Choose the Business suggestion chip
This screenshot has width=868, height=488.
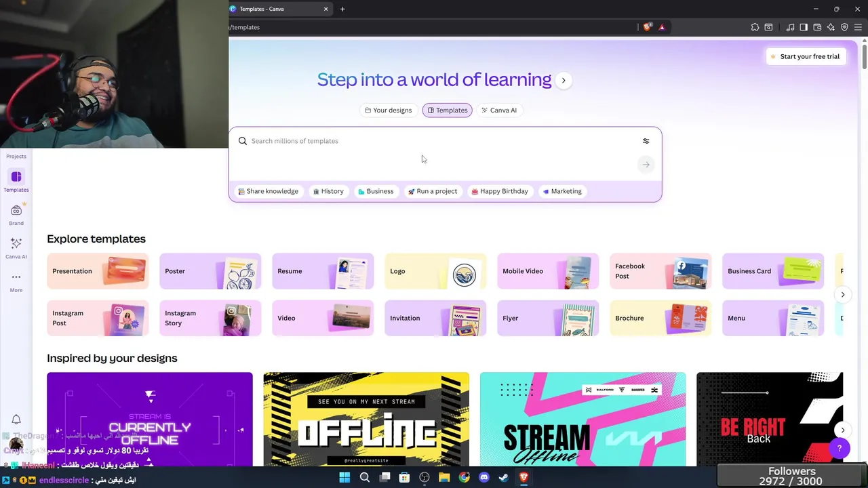pyautogui.click(x=376, y=191)
